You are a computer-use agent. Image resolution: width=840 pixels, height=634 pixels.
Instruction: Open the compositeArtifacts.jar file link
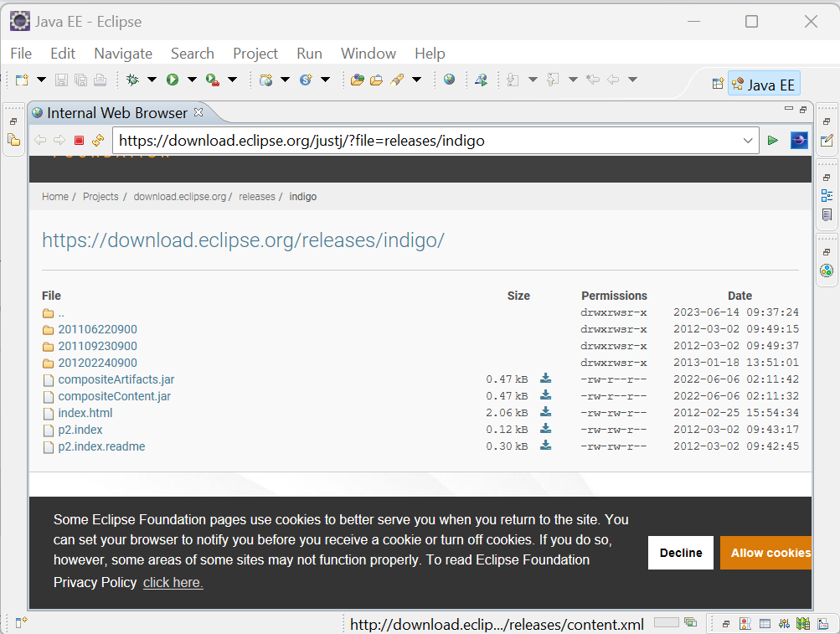click(116, 379)
